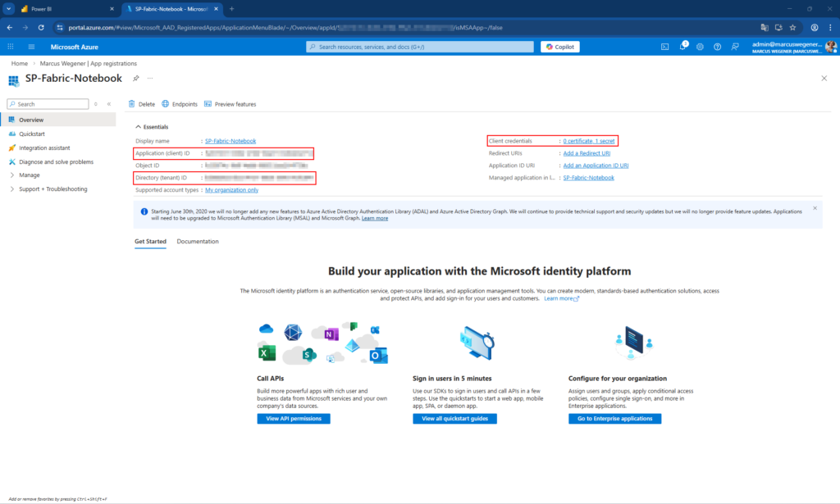Launch Copilot from the top bar
The image size is (840, 504).
(x=559, y=46)
